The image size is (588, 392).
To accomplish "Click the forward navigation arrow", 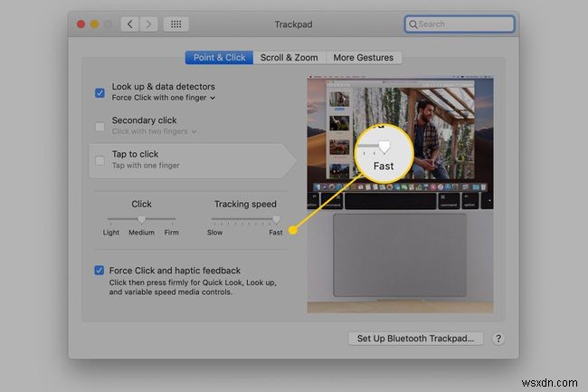I will 149,24.
